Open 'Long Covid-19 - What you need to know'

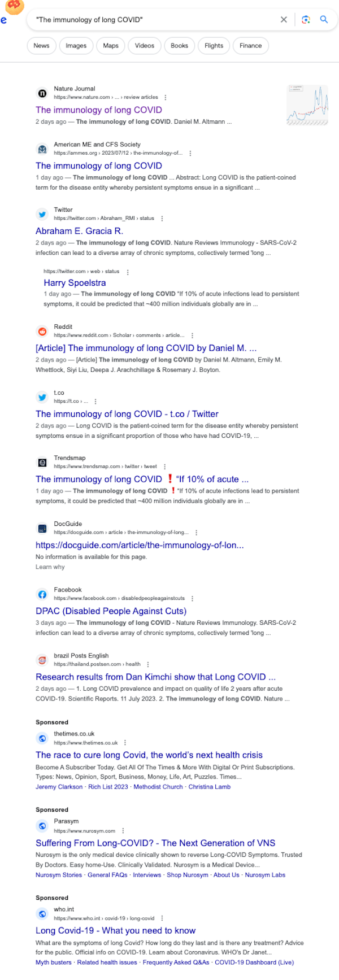coord(115,930)
